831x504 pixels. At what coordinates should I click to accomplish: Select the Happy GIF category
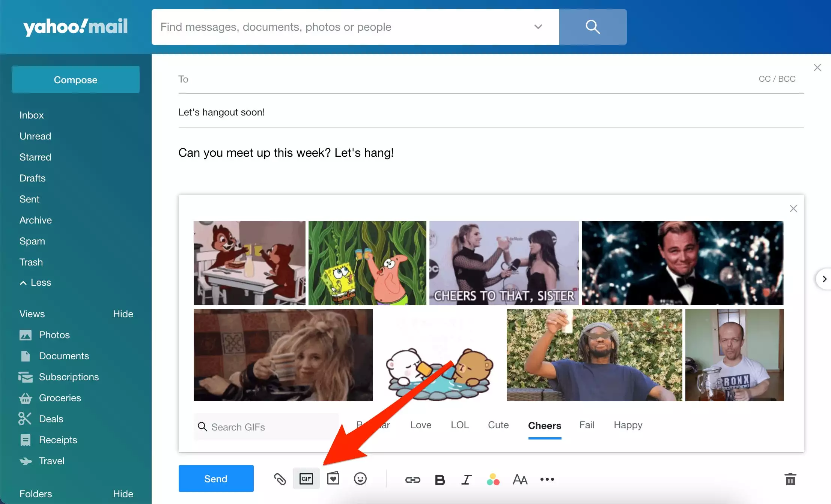point(628,425)
